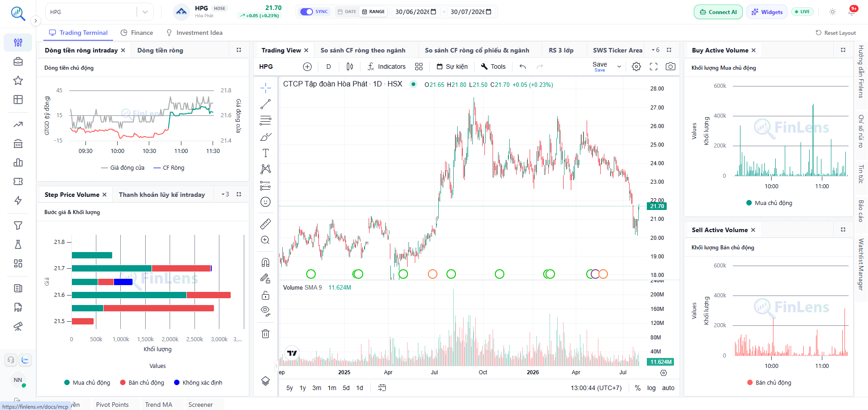Toggle the SYNC switch
The image size is (868, 410).
(307, 12)
